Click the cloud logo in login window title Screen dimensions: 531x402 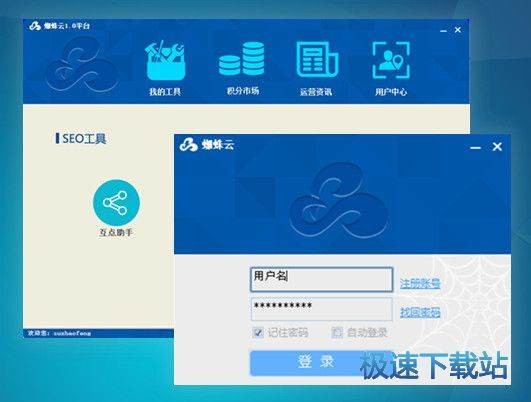[x=188, y=145]
